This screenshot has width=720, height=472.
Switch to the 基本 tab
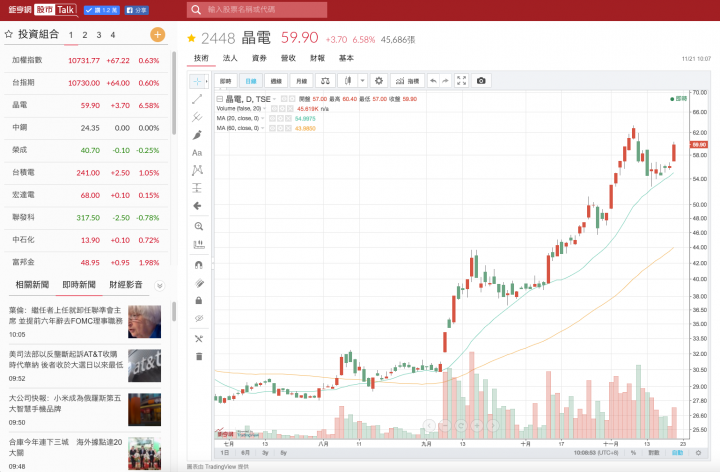pyautogui.click(x=346, y=58)
